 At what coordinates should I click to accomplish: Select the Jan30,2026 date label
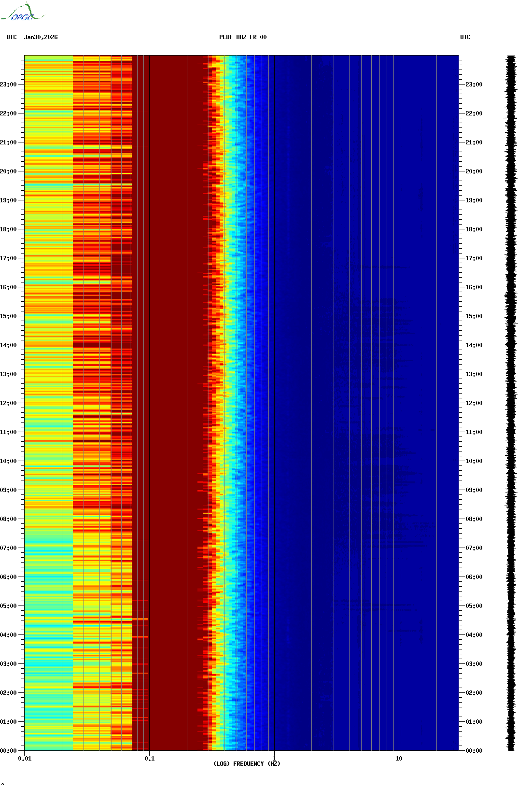pos(41,37)
